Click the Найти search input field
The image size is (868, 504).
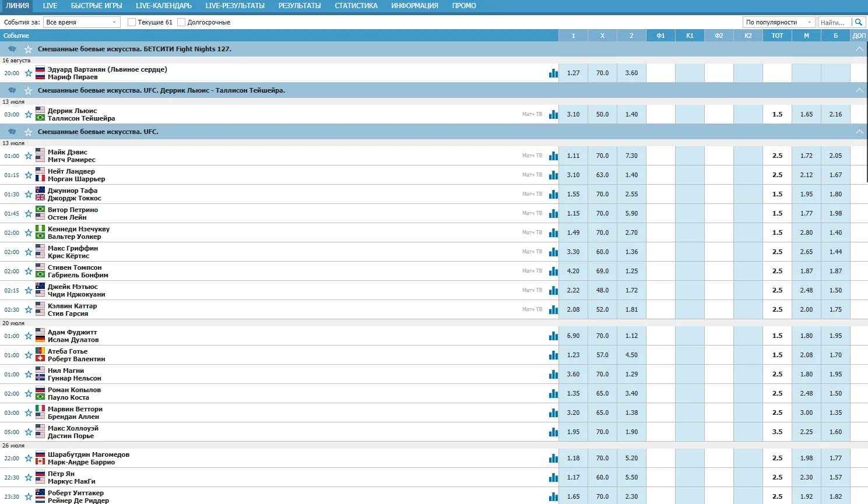click(x=834, y=22)
